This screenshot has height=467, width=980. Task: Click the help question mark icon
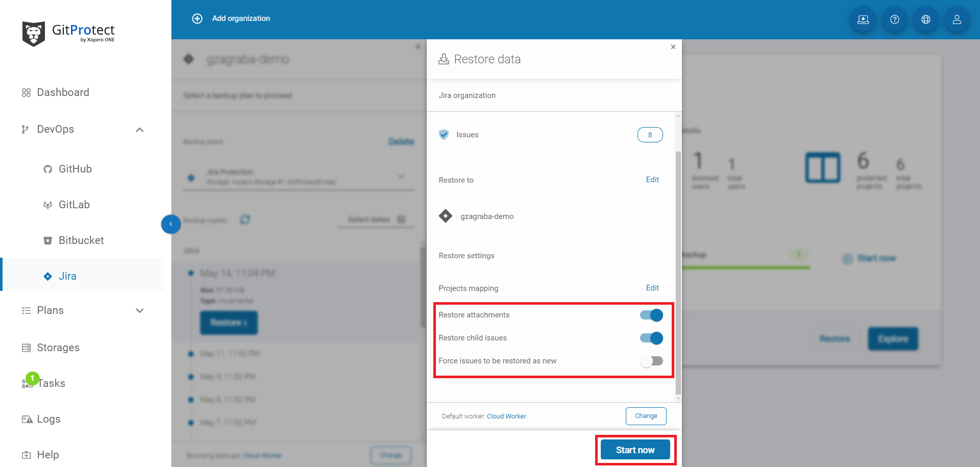pos(894,19)
